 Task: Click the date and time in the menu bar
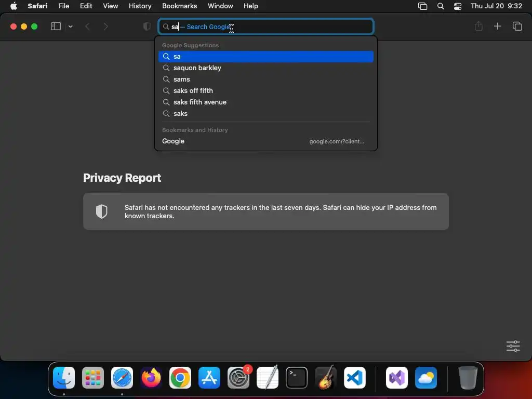[496, 6]
